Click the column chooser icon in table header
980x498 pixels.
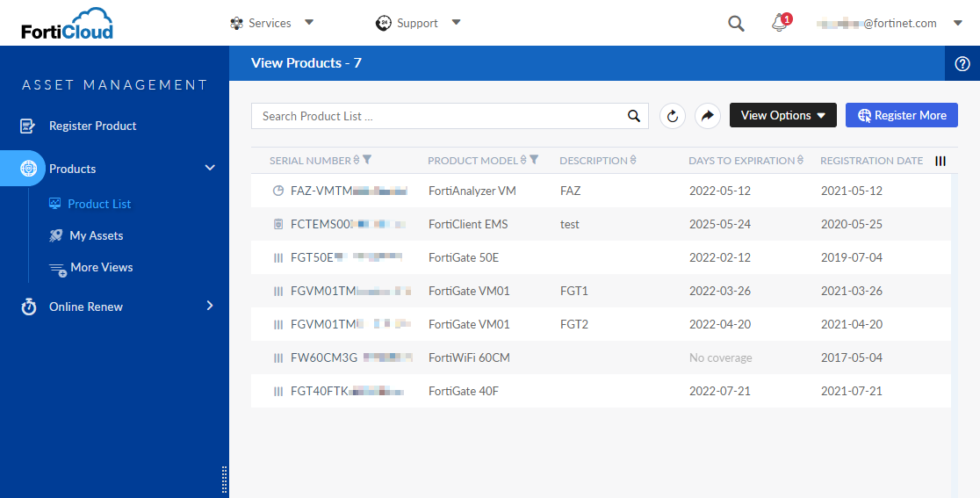click(x=940, y=161)
